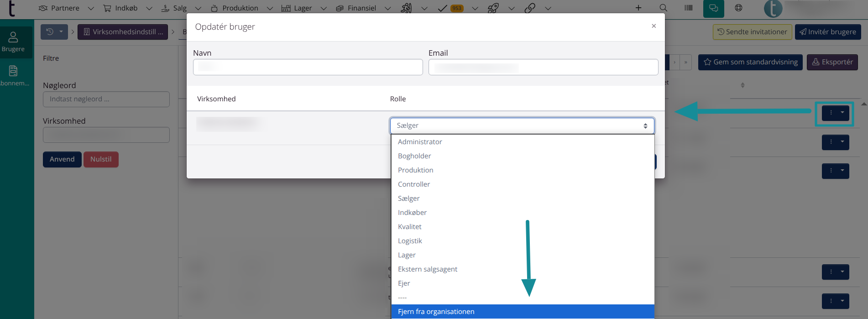Select Ekstern salgsagent role option
Viewport: 868px width, 319px height.
pyautogui.click(x=428, y=269)
